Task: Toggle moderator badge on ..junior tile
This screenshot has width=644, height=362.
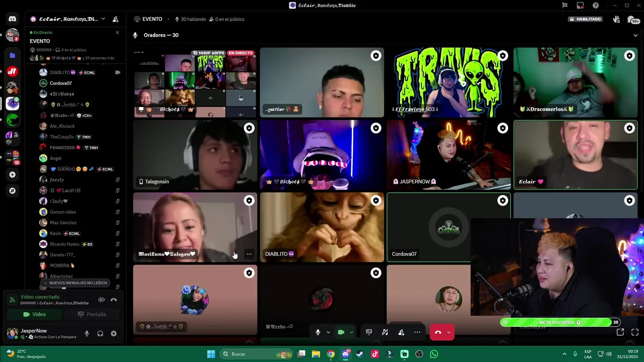Action: click(376, 56)
